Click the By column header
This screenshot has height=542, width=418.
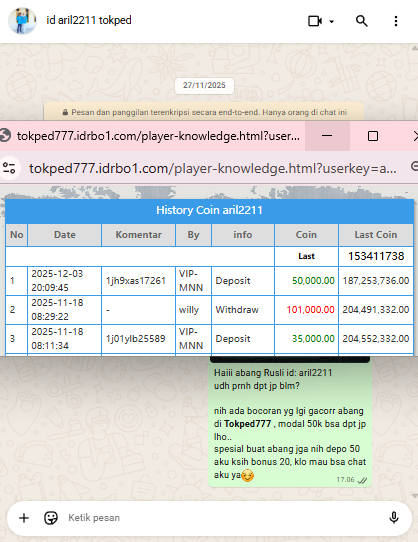point(194,235)
